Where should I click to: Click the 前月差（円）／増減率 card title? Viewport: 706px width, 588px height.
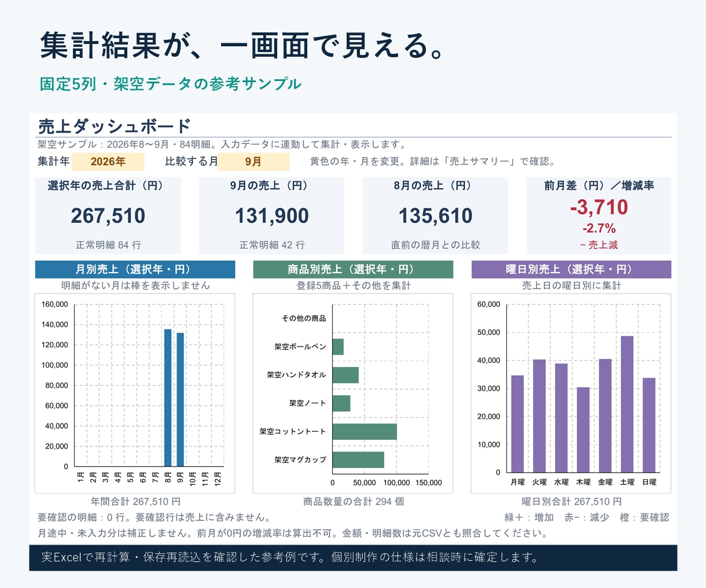pyautogui.click(x=599, y=186)
